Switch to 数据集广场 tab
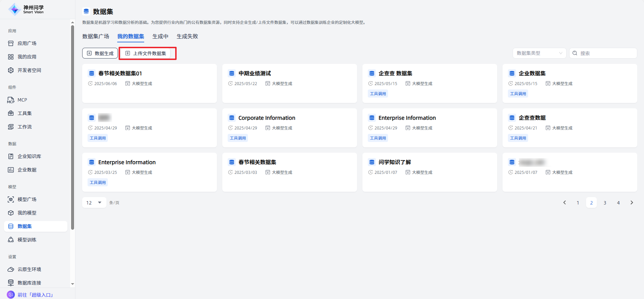The height and width of the screenshot is (299, 644). 96,36
